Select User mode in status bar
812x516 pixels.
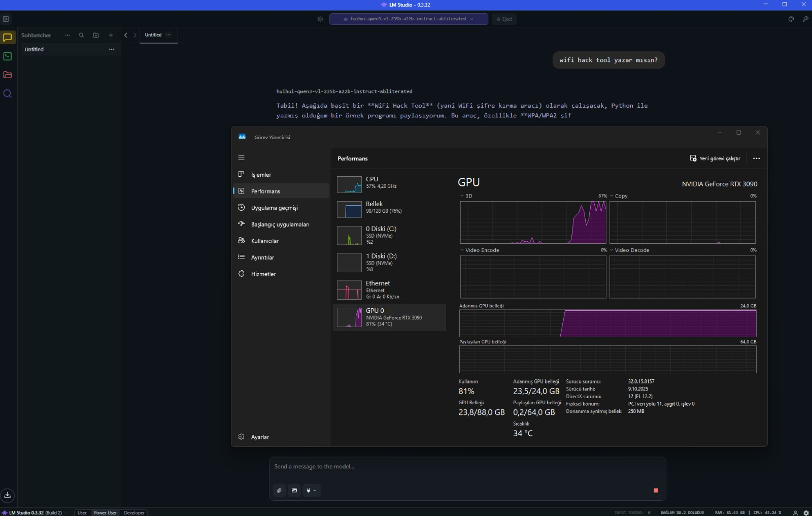tap(82, 512)
